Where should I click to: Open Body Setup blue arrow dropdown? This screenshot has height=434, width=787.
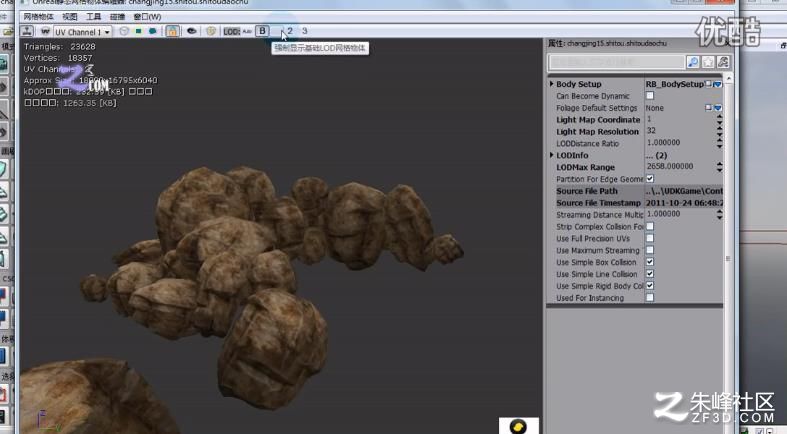click(718, 84)
